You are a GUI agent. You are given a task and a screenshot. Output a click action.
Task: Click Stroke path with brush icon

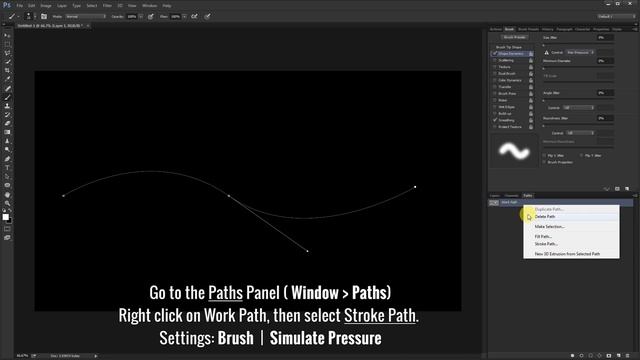(x=582, y=356)
